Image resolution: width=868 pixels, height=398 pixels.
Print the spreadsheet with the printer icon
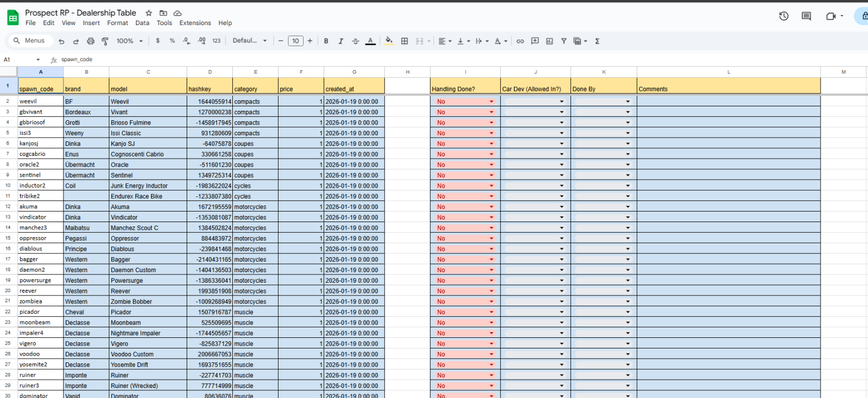(x=90, y=41)
